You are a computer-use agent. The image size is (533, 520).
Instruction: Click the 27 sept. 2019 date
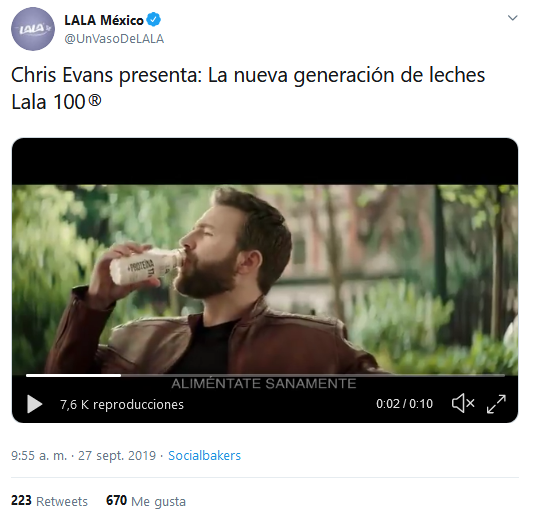click(117, 455)
